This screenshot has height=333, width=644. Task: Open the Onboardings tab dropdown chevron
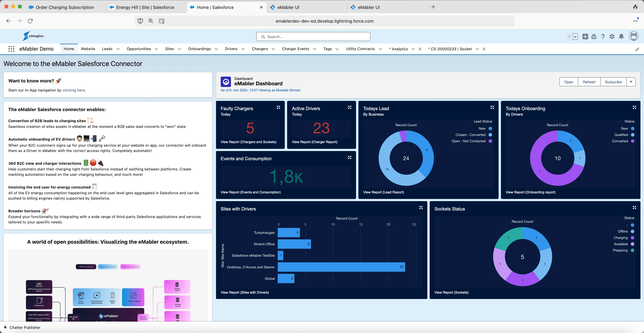[216, 49]
